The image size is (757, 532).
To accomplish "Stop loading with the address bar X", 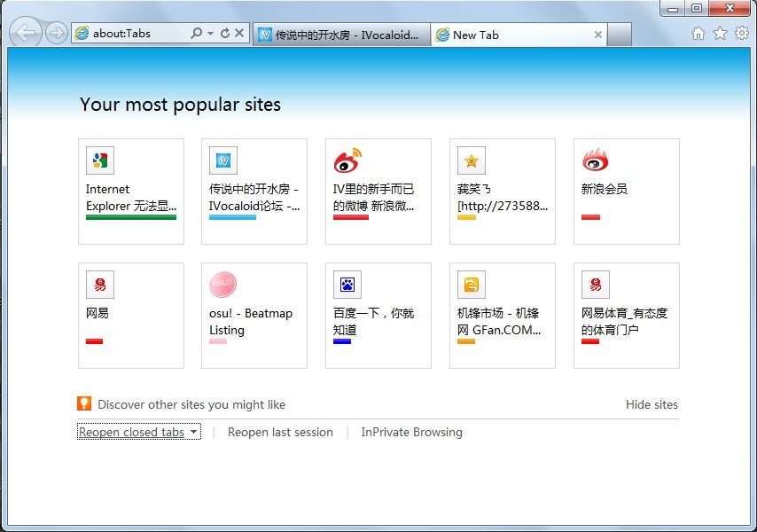I will click(239, 33).
